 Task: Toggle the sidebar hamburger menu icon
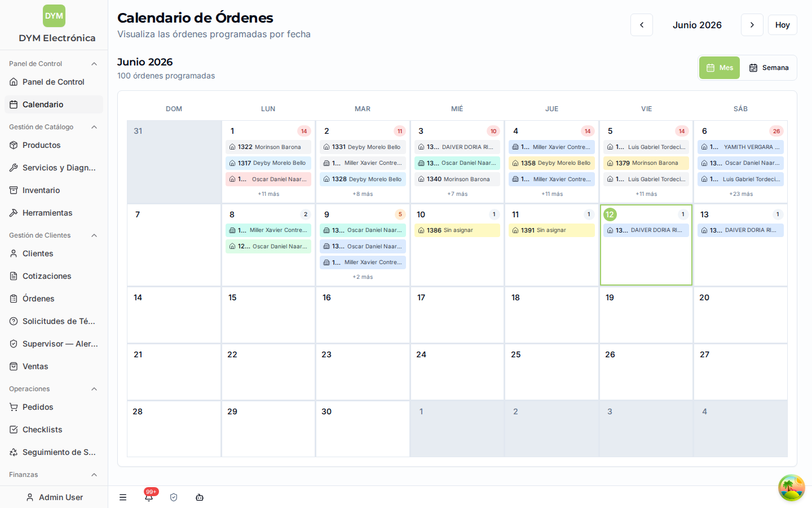coord(123,497)
